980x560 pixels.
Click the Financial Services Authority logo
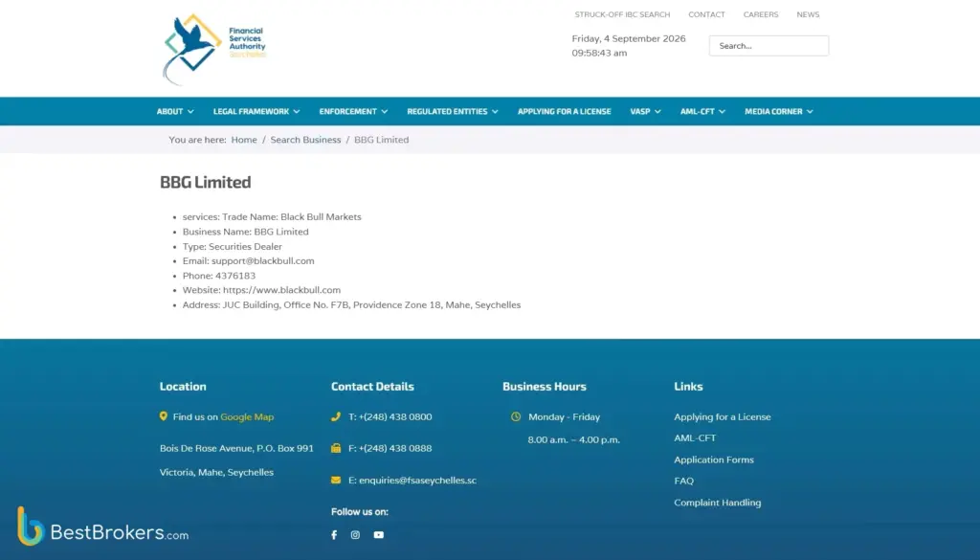(214, 50)
